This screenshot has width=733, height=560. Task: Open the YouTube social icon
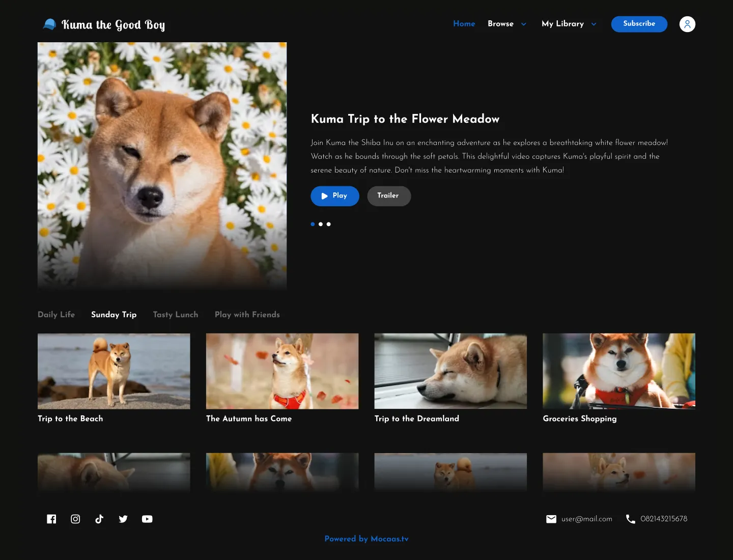[x=147, y=519]
